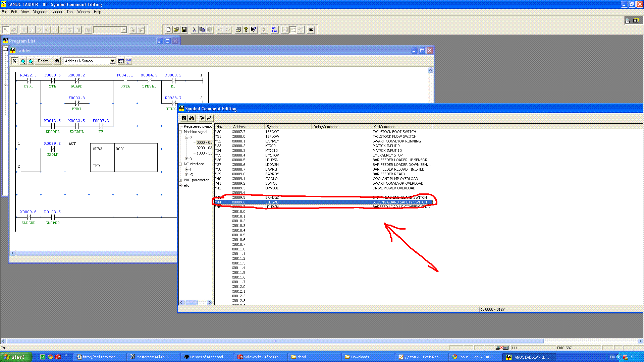Select the TSFOOT symbol row
Image resolution: width=644 pixels, height=362 pixels.
click(x=324, y=132)
